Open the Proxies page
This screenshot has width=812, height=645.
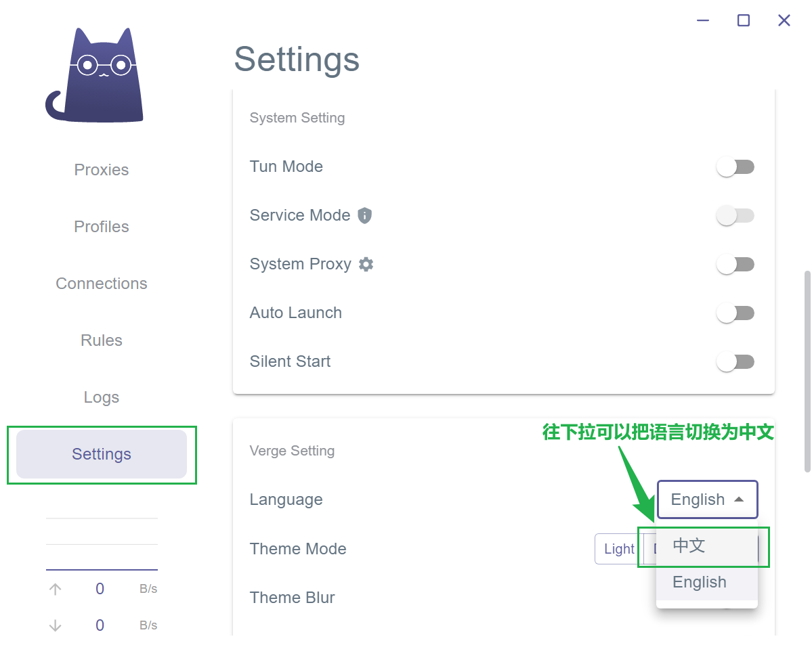(102, 170)
